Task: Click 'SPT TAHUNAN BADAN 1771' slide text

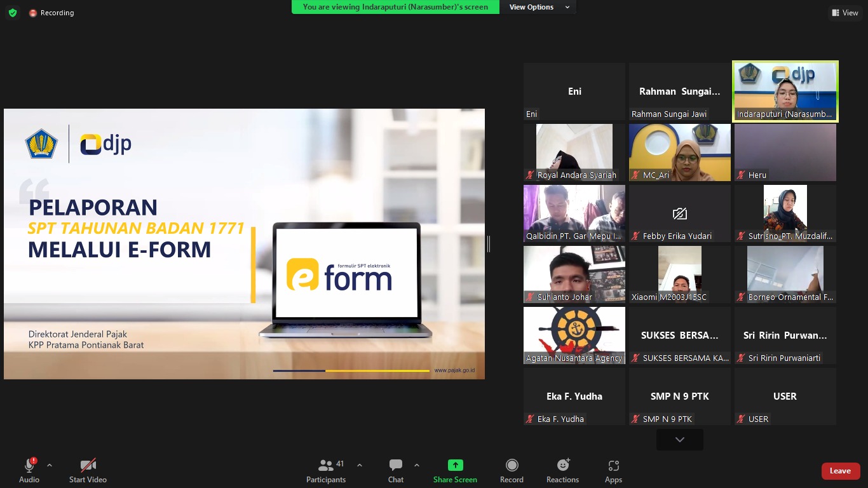Action: tap(136, 228)
